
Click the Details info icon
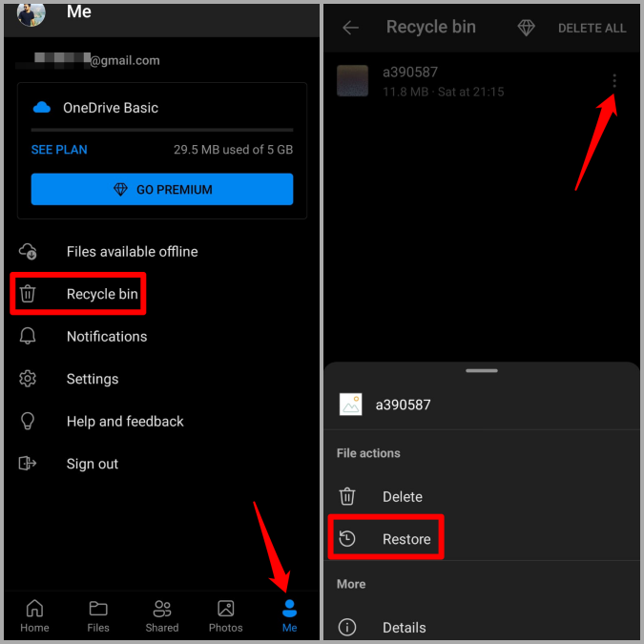pyautogui.click(x=347, y=627)
